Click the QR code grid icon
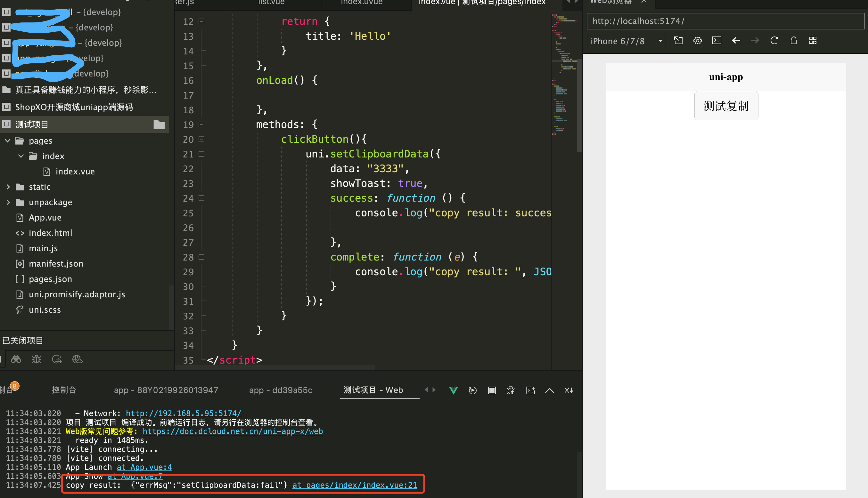The image size is (868, 498). click(x=813, y=41)
